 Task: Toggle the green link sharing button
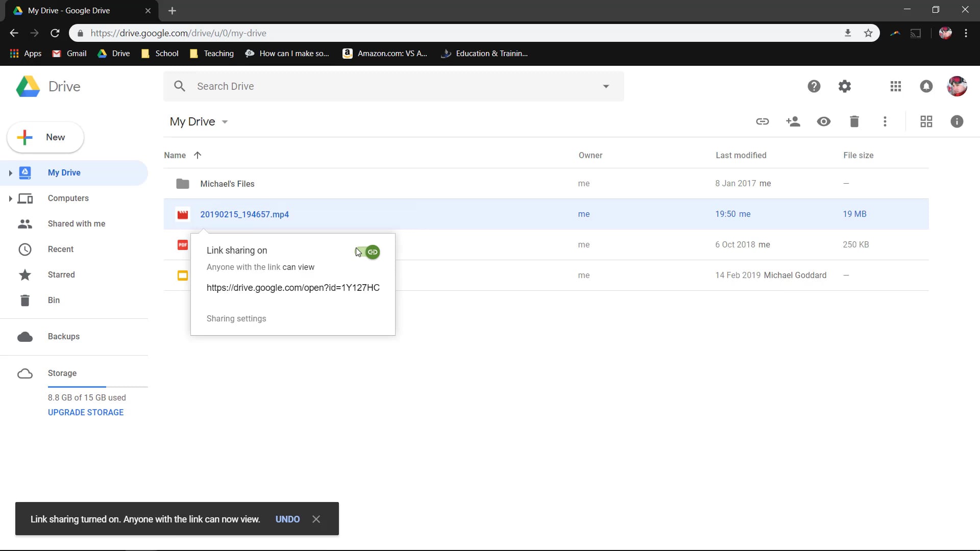tap(372, 252)
